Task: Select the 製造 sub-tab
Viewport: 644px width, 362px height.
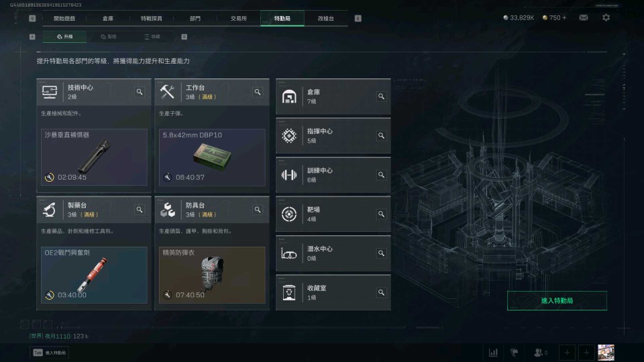Action: (109, 36)
